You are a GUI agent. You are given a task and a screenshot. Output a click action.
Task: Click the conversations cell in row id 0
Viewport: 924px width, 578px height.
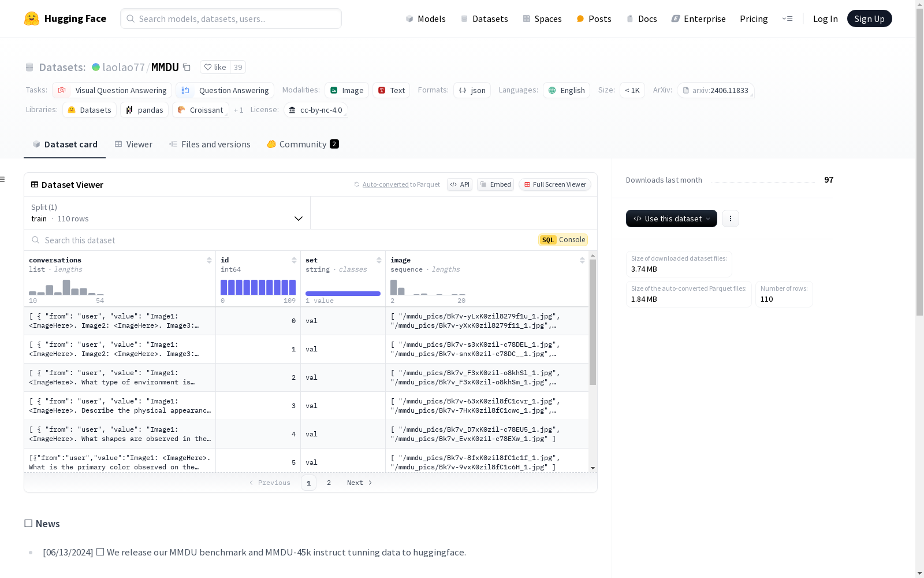coord(120,321)
